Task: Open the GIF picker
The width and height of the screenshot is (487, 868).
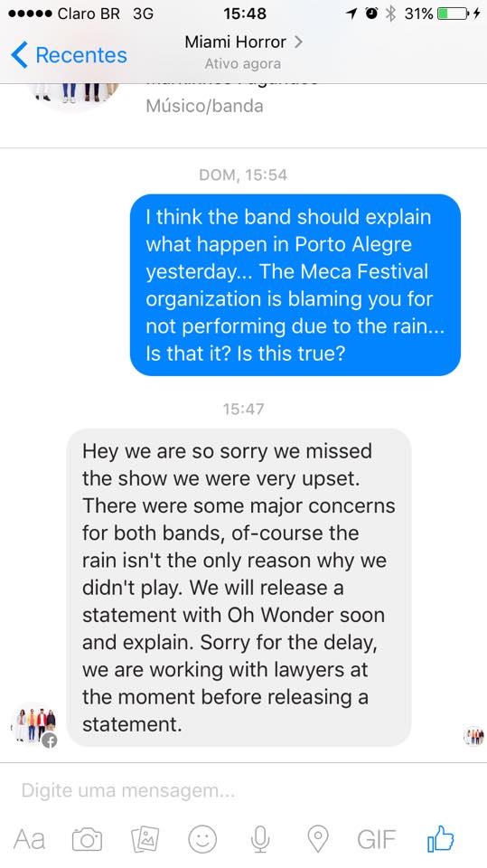Action: (x=376, y=839)
